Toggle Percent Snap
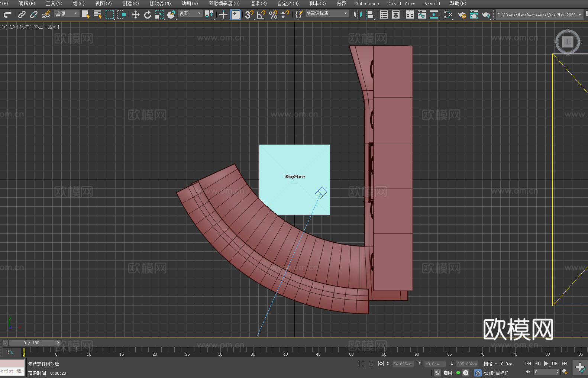The width and height of the screenshot is (588, 378). tap(273, 14)
